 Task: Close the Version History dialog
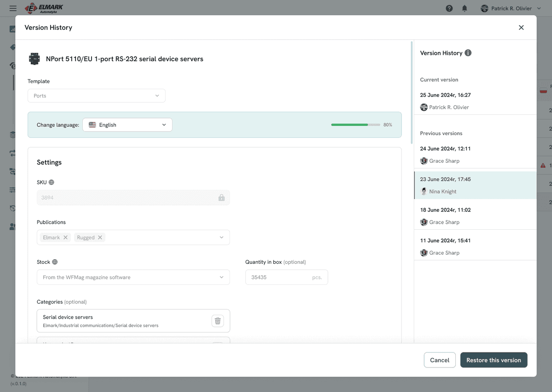click(521, 28)
